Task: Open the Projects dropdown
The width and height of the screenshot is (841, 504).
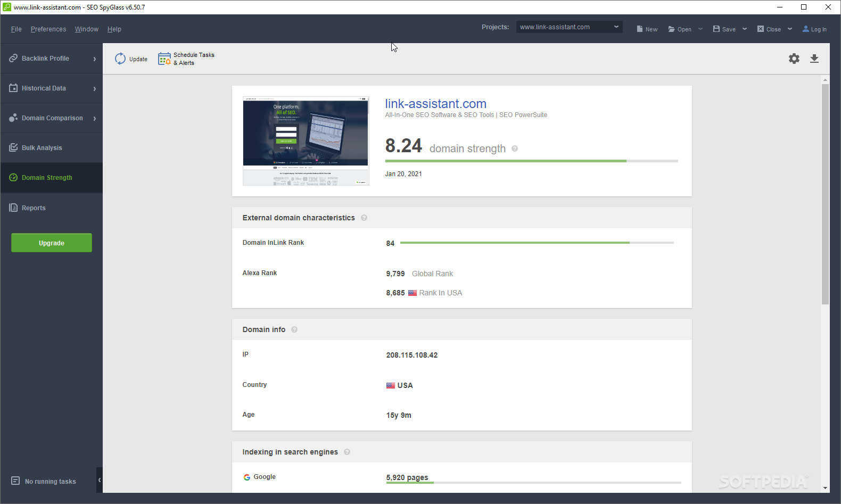Action: (569, 27)
